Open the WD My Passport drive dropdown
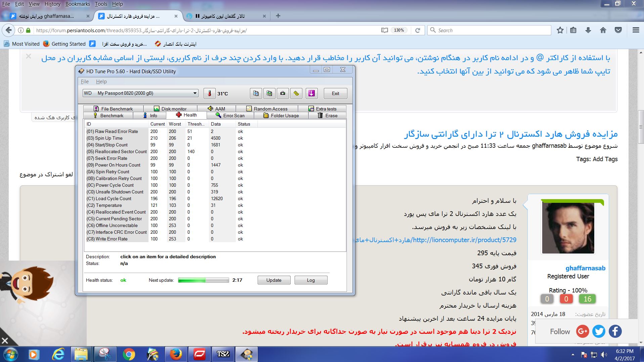644x362 pixels. [x=140, y=93]
